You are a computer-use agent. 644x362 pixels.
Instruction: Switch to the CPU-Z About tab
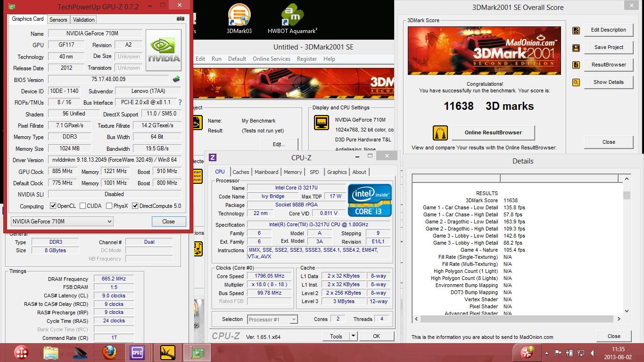tap(359, 172)
